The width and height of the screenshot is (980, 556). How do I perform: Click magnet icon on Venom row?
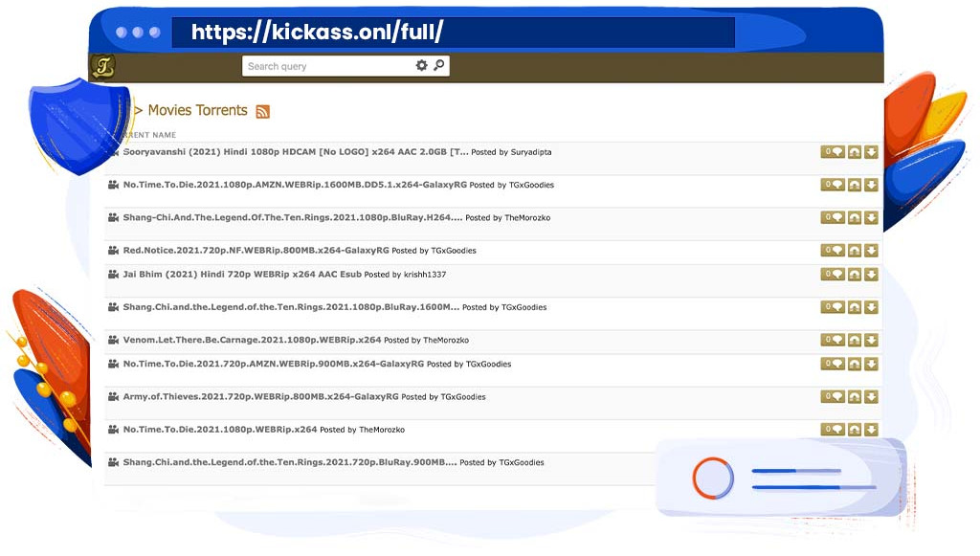[855, 340]
